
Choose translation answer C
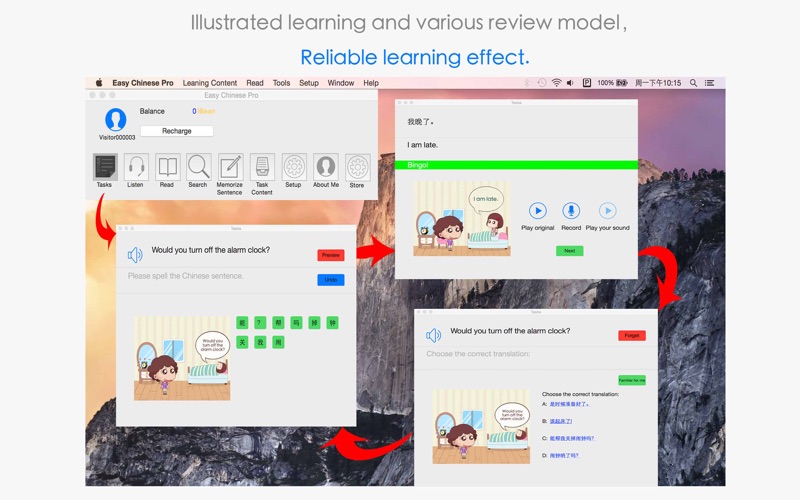click(571, 438)
